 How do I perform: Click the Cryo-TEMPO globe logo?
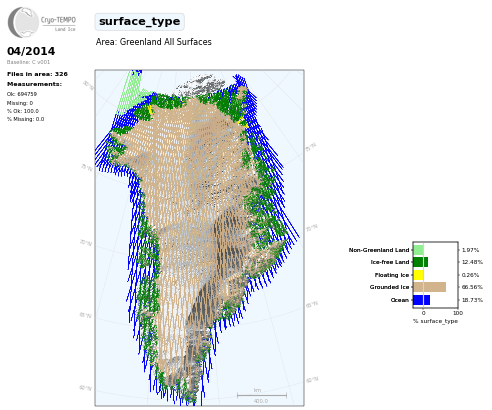click(x=23, y=22)
